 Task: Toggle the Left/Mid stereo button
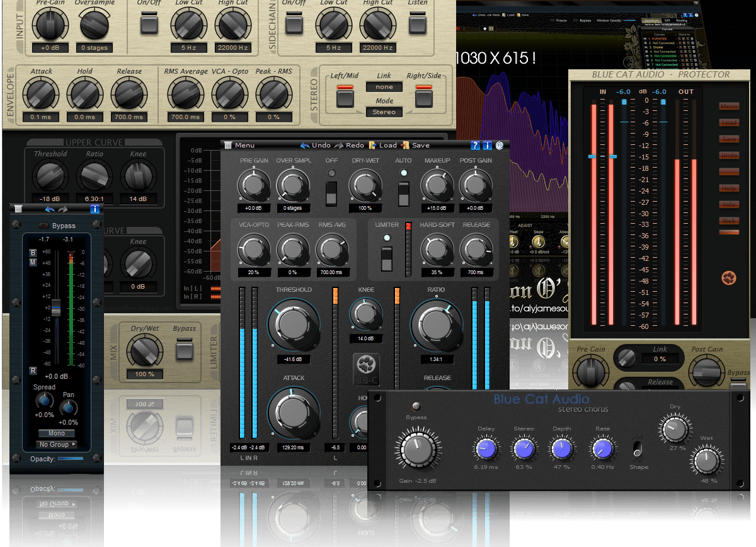click(x=345, y=95)
